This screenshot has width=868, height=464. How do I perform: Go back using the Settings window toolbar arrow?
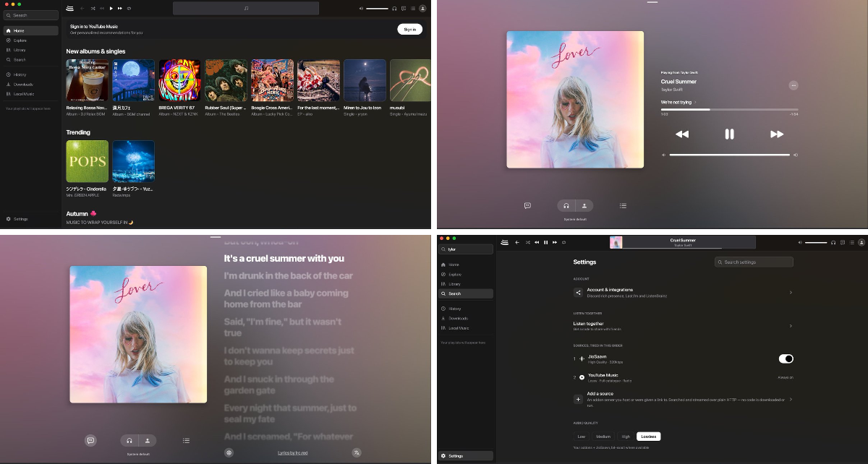point(517,243)
